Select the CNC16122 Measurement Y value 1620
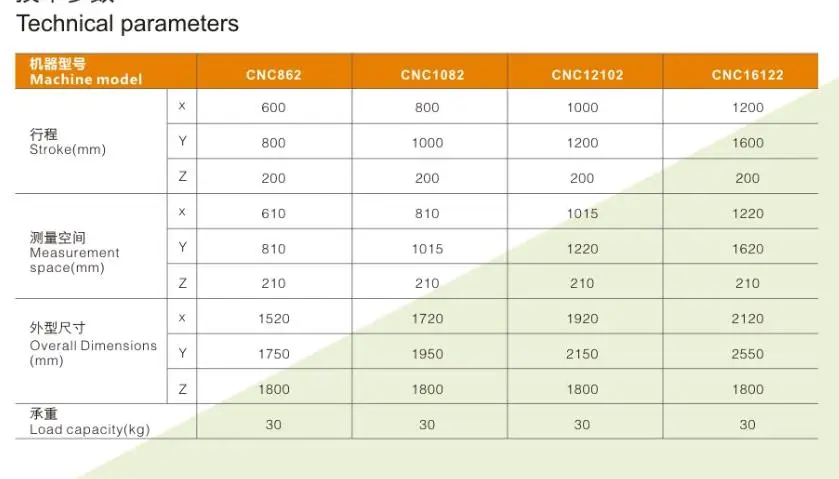Image resolution: width=839 pixels, height=479 pixels. coord(748,249)
